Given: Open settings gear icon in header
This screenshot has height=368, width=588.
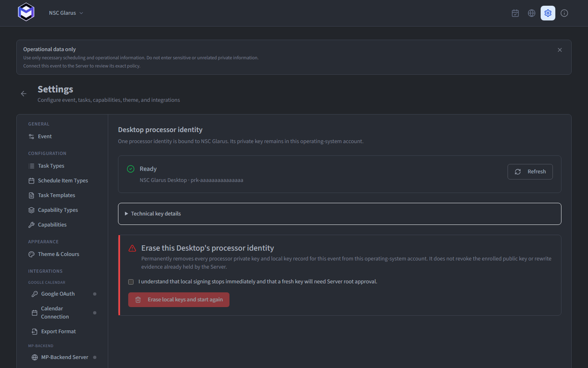Looking at the screenshot, I should (548, 13).
